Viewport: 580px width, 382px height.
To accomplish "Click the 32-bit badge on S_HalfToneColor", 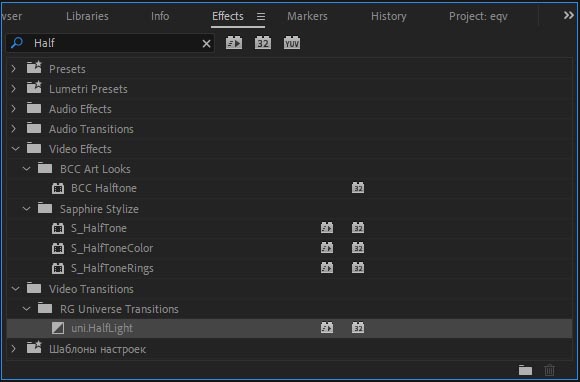I will (x=358, y=248).
